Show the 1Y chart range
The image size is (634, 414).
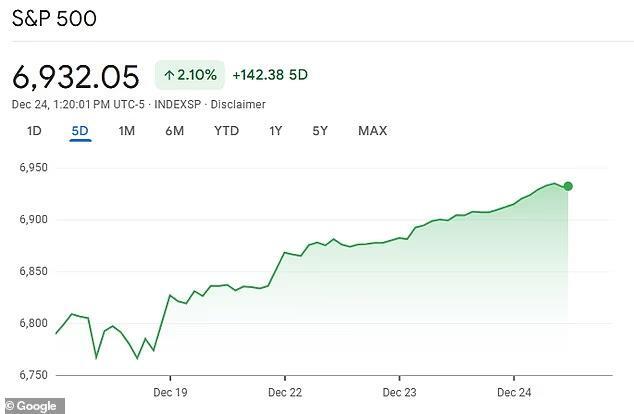click(276, 131)
